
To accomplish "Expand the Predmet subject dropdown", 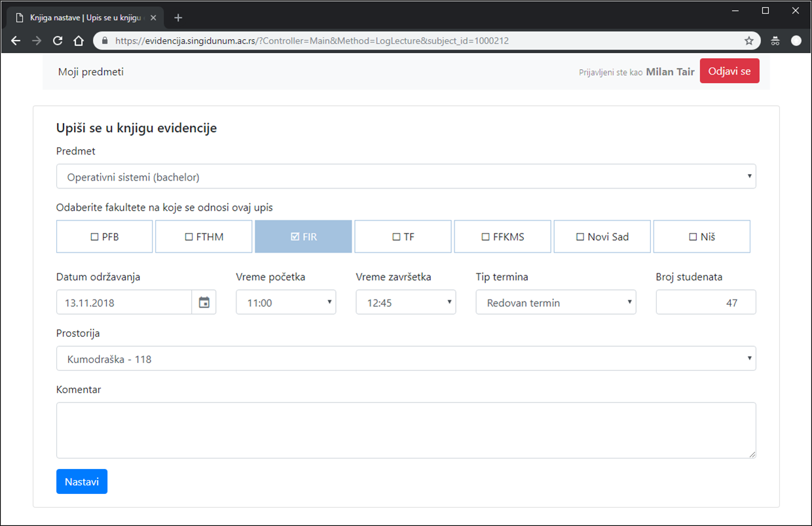I will tap(406, 177).
